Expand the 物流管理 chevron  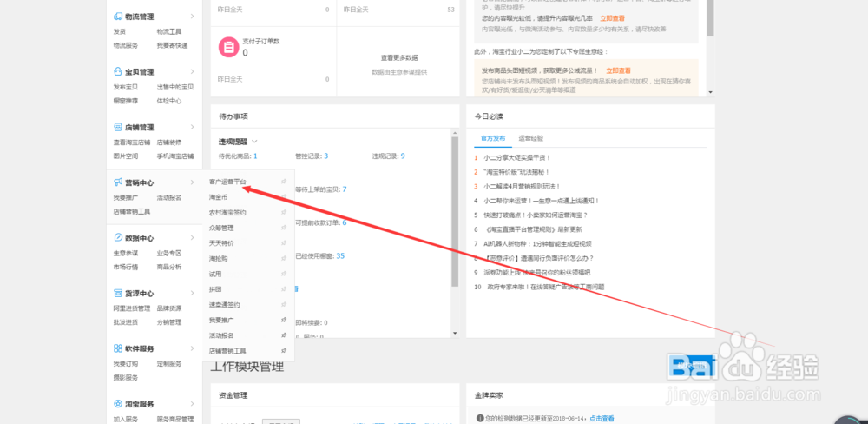(193, 16)
